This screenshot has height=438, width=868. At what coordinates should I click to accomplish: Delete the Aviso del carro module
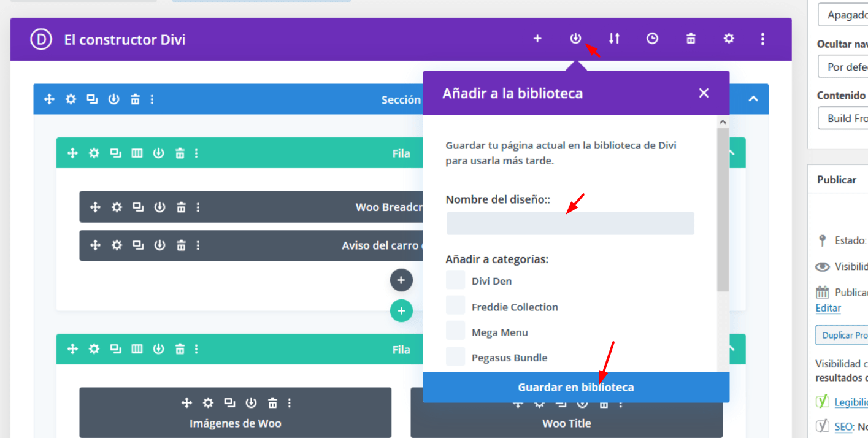tap(181, 245)
